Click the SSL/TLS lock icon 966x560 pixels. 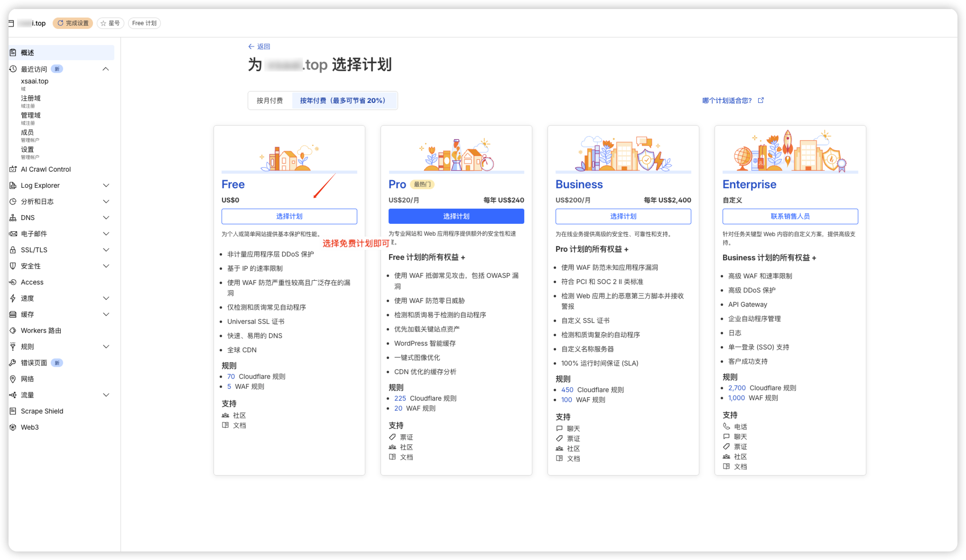point(13,250)
